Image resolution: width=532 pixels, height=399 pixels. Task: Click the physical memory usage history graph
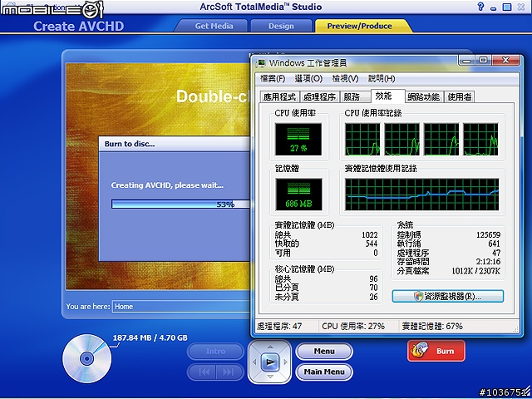(421, 195)
